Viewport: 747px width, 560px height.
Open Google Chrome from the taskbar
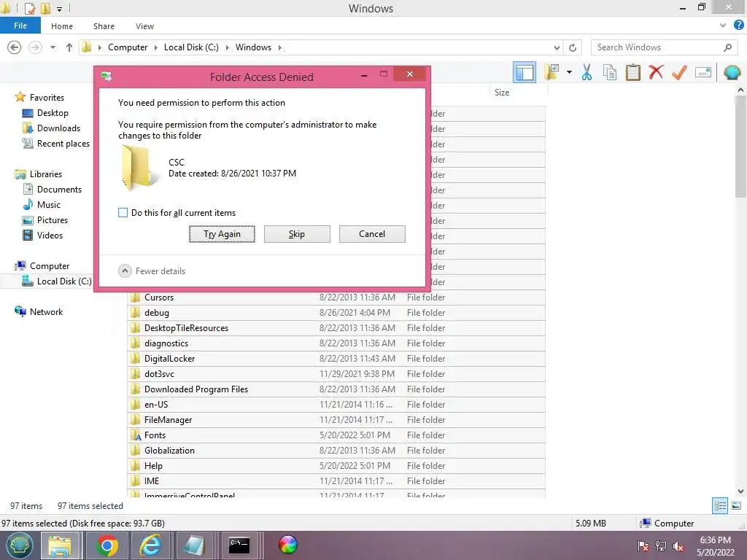tap(107, 545)
